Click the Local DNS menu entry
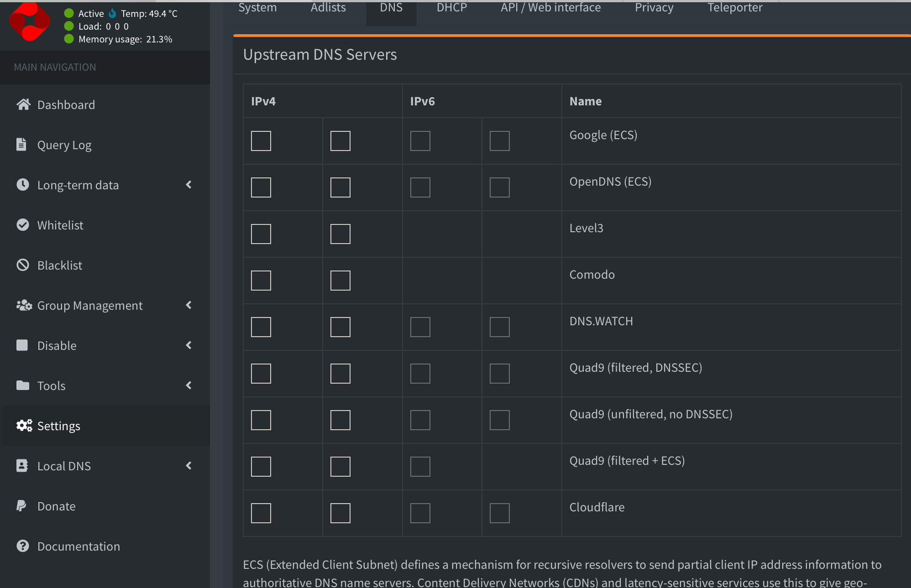 tap(105, 466)
